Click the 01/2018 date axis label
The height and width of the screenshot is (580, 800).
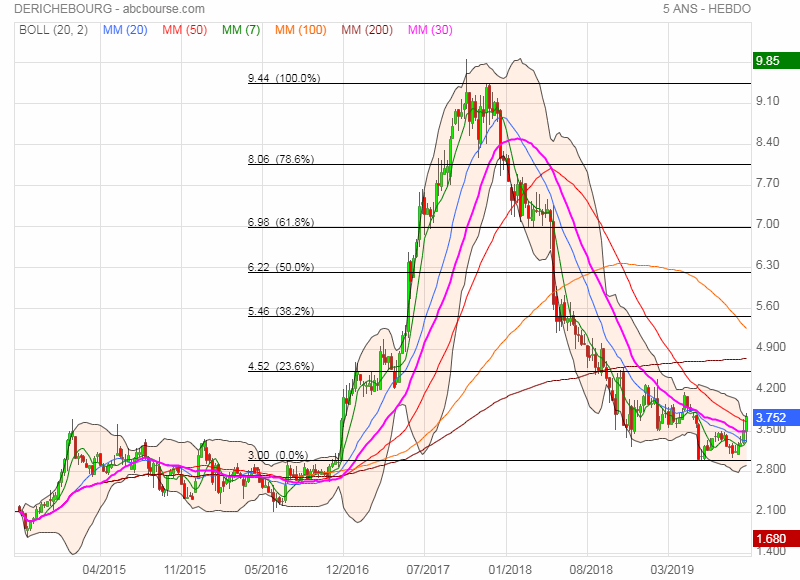click(x=510, y=569)
